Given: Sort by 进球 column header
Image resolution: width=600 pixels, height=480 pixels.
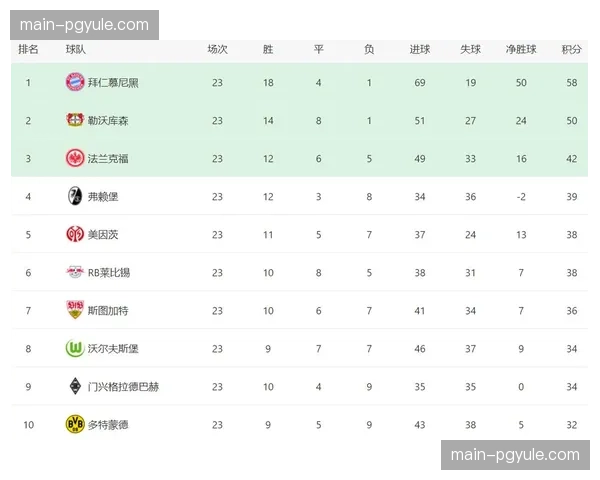Looking at the screenshot, I should click(419, 49).
